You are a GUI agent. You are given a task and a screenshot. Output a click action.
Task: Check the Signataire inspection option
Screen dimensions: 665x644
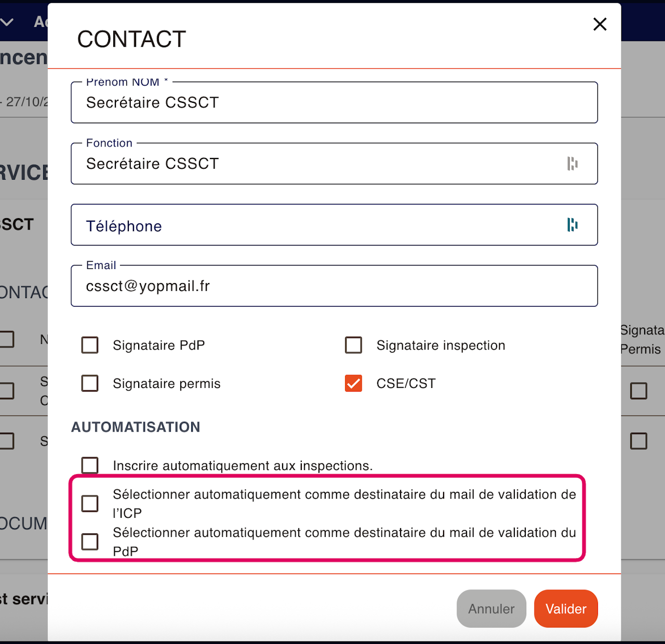[x=353, y=345]
